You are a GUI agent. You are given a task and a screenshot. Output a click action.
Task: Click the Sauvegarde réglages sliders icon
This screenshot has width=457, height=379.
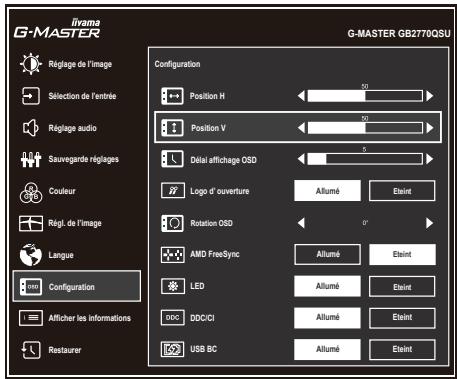[31, 159]
